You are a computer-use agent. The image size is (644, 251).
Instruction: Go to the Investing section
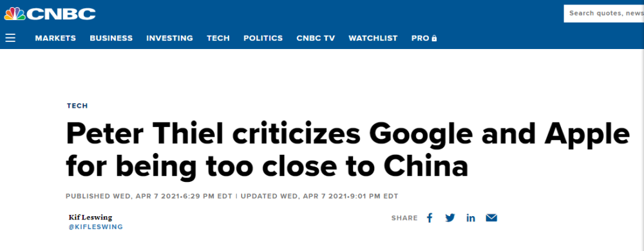169,38
